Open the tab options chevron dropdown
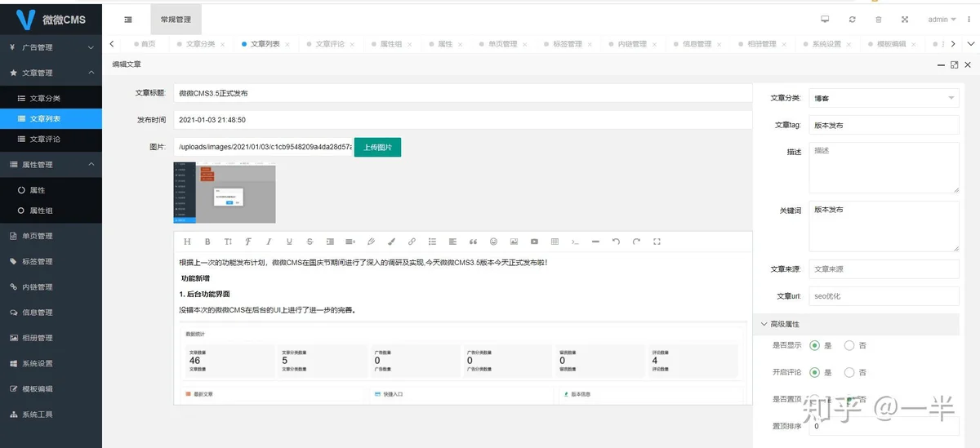This screenshot has width=980, height=448. point(970,43)
